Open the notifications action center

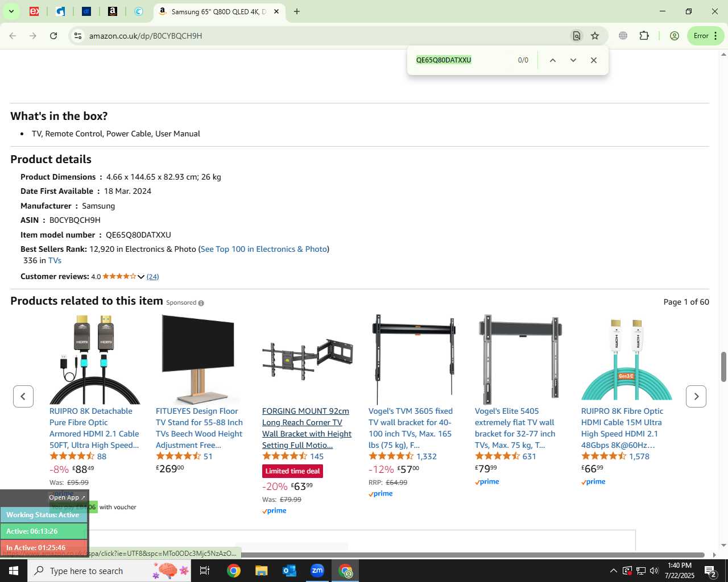710,571
